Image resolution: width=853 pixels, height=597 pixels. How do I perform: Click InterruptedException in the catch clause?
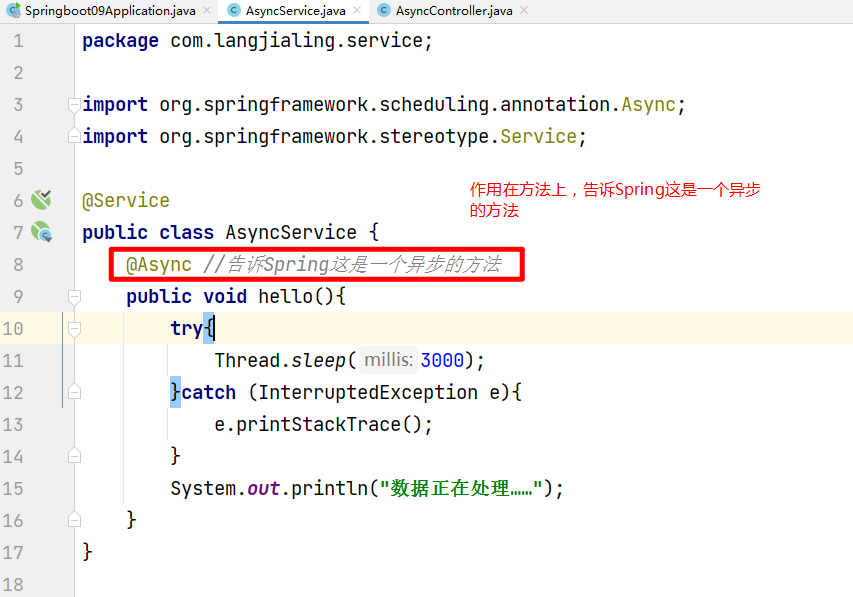367,392
